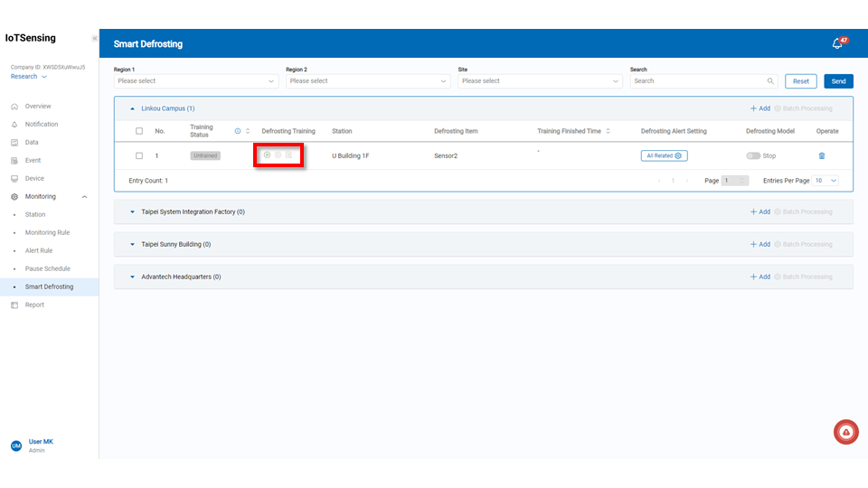Delete the Sensor2 row with trash icon
The height and width of the screenshot is (488, 868).
[x=821, y=155]
